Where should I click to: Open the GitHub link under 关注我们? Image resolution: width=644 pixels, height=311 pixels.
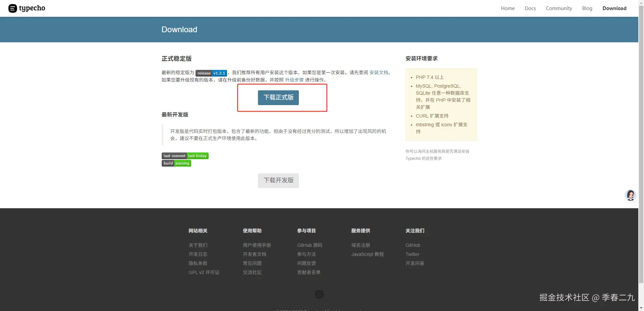coord(413,245)
